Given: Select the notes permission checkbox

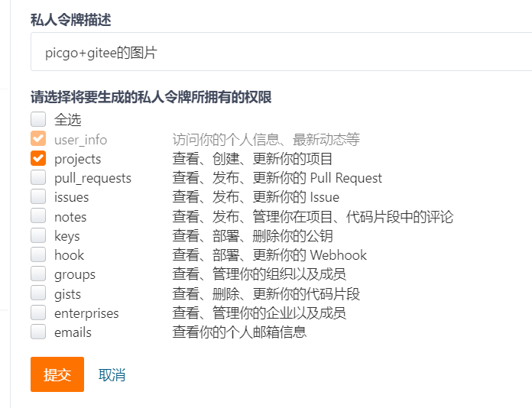Looking at the screenshot, I should (x=38, y=216).
